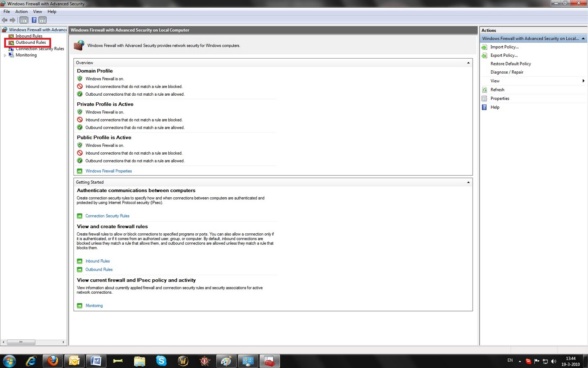The height and width of the screenshot is (368, 588).
Task: Click the green Refresh icon in Actions
Action: tap(484, 90)
